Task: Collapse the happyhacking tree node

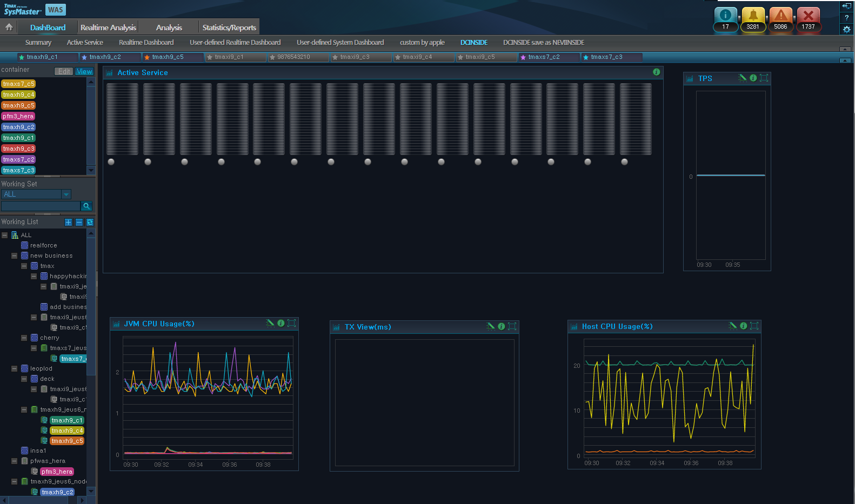Action: pos(34,276)
